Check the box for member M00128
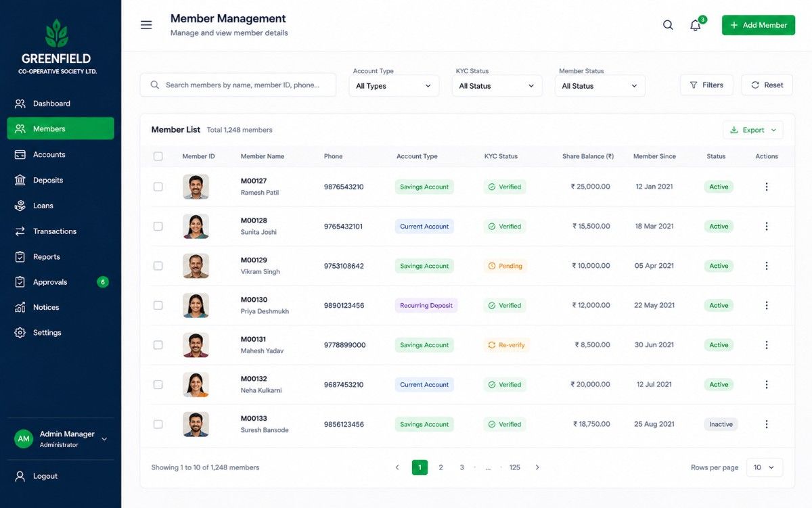 [x=158, y=227]
